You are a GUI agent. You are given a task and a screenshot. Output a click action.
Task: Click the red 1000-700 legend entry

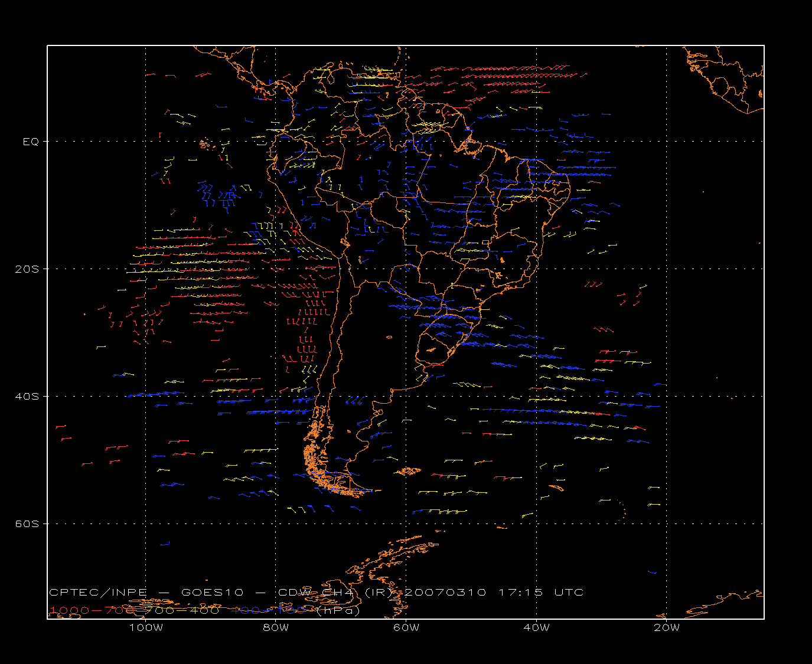click(x=92, y=611)
